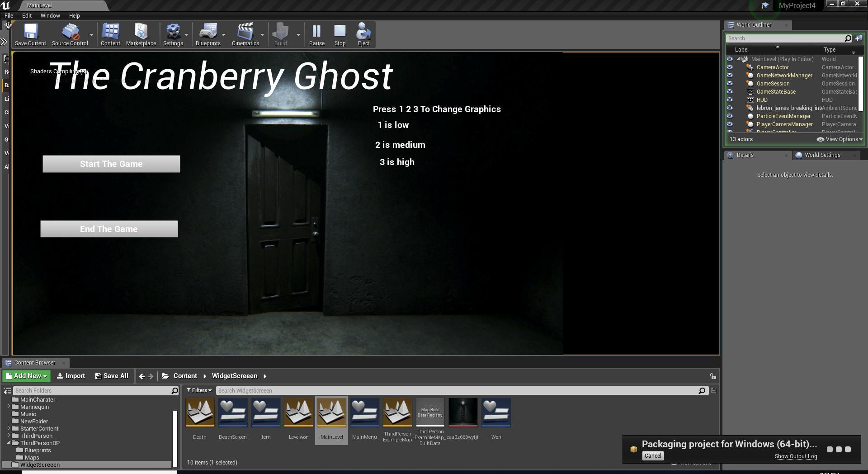Collapse the ThirdPersonBP folder
868x474 pixels.
point(9,443)
